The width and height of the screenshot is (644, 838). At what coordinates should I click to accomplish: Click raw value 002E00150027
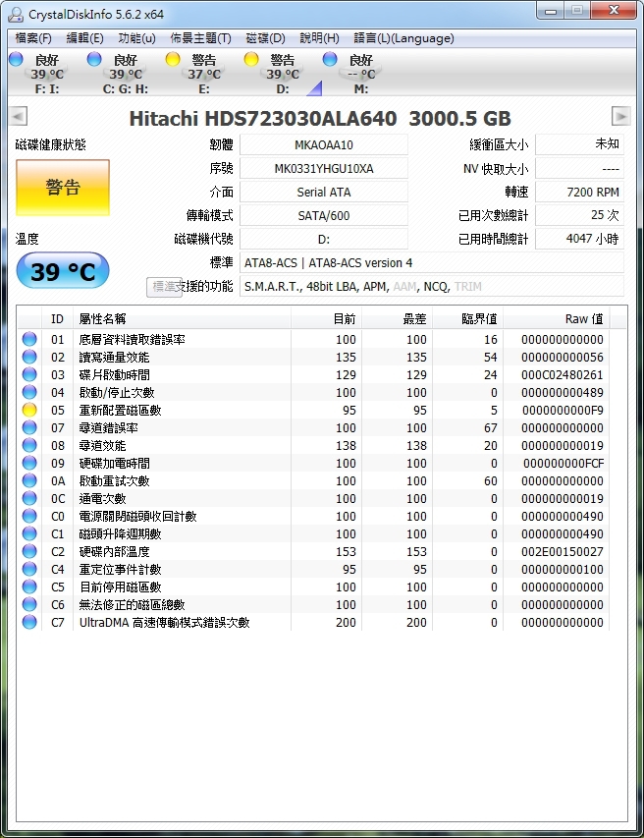[x=563, y=551]
